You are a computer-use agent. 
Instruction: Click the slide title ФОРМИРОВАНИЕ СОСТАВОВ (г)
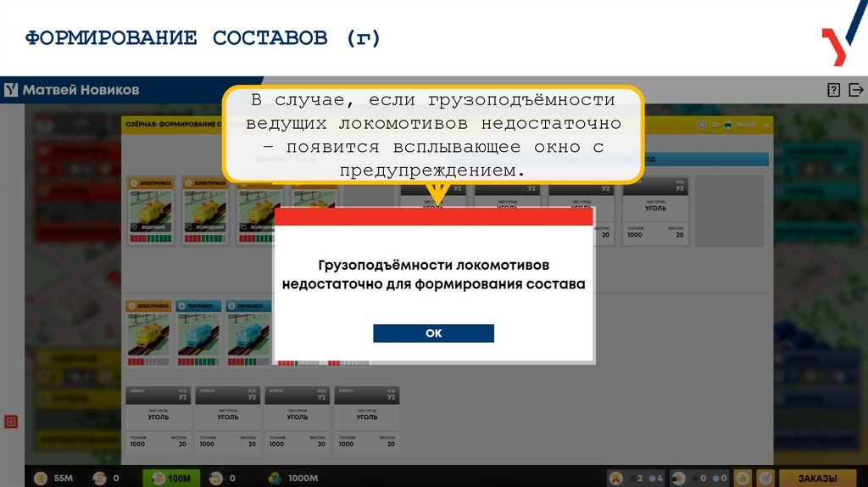point(203,38)
